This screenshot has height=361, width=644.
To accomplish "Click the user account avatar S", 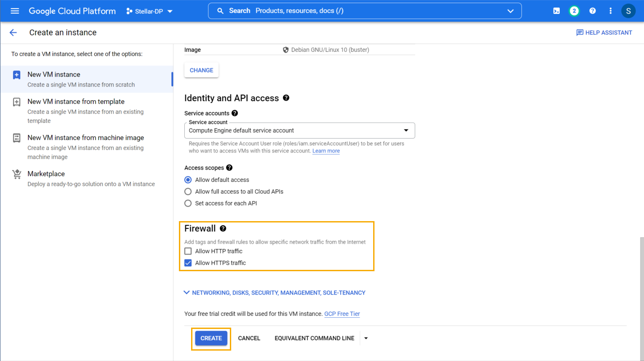I will pos(628,11).
